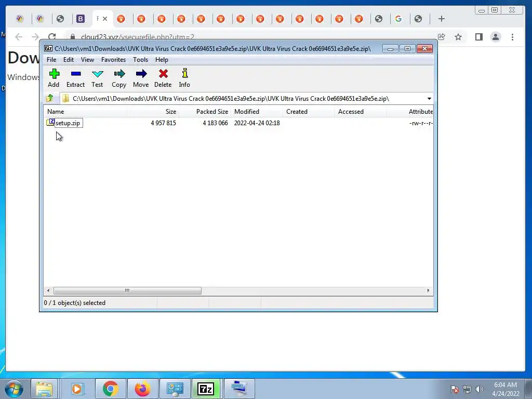
Task: Sort by the Size column header
Action: [x=153, y=112]
